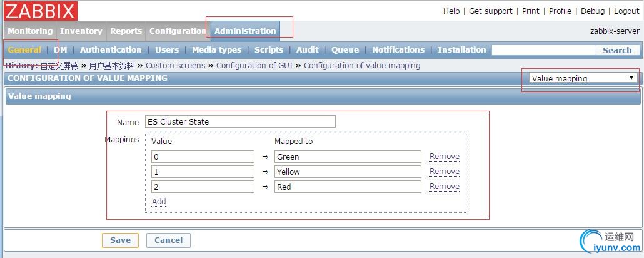Screen dimensions: 644x258
Task: Click the ZABBIX logo
Action: pyautogui.click(x=40, y=11)
